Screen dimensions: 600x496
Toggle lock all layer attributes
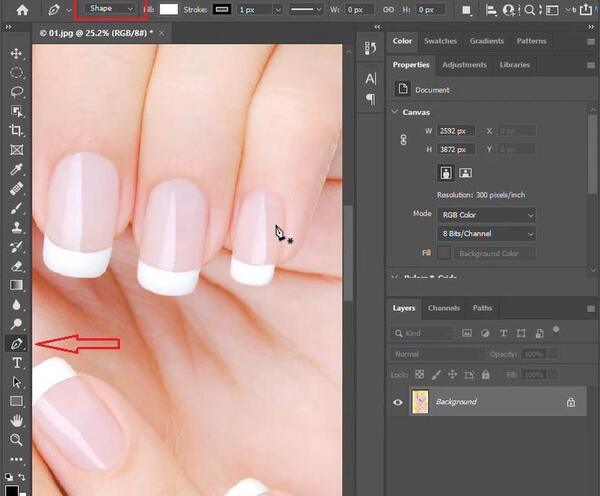[486, 374]
